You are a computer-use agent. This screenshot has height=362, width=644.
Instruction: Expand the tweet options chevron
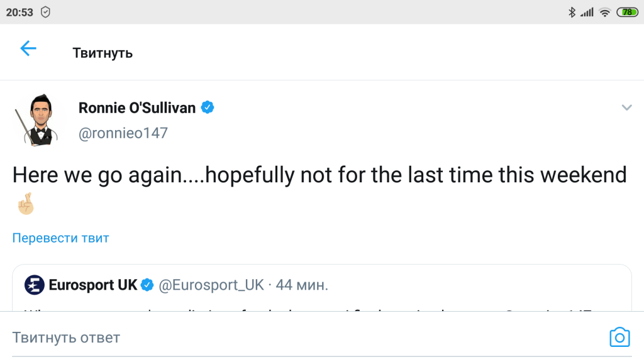tap(626, 108)
